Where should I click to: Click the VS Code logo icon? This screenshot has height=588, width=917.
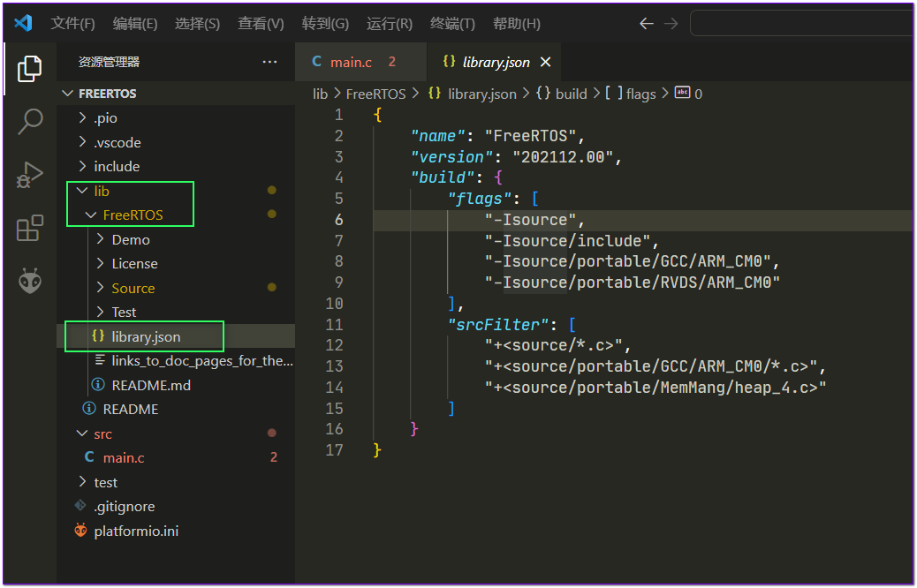tap(23, 23)
